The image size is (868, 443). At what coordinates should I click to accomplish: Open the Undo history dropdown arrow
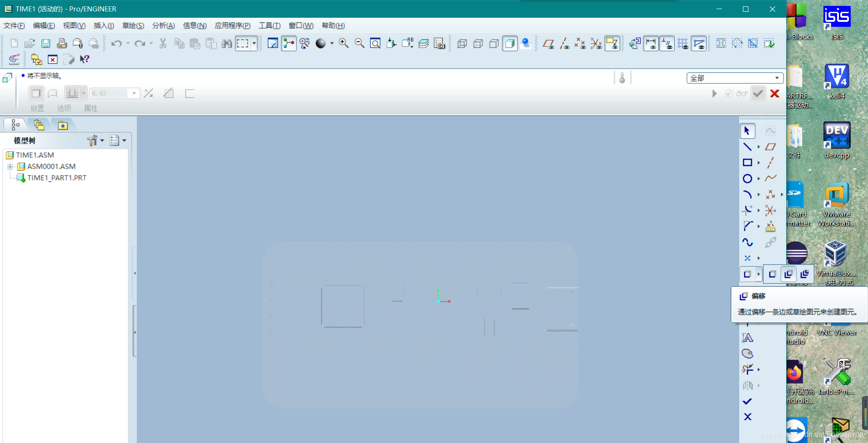128,43
